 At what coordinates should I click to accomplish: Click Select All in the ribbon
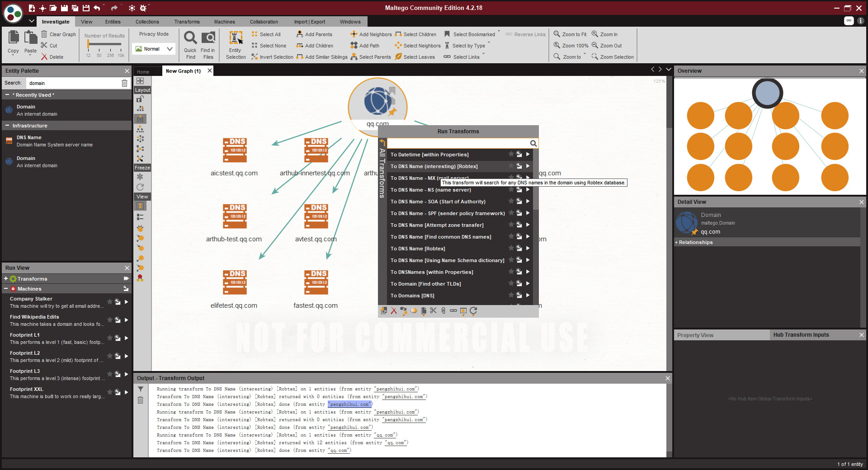[x=266, y=34]
